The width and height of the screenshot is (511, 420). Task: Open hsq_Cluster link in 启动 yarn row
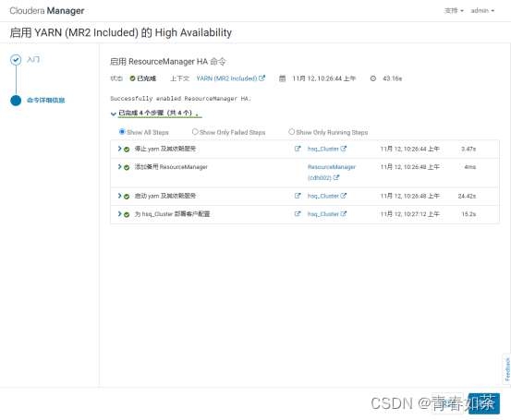point(323,196)
